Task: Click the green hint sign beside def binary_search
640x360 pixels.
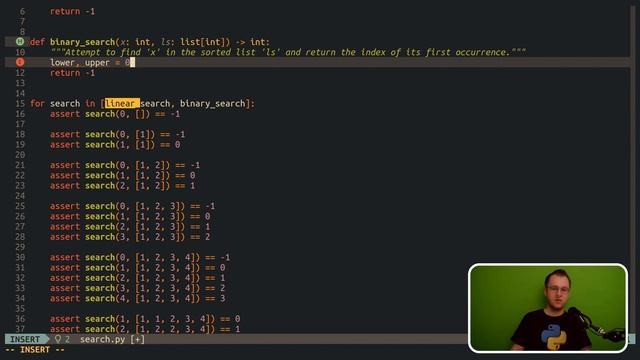Action: click(x=20, y=42)
